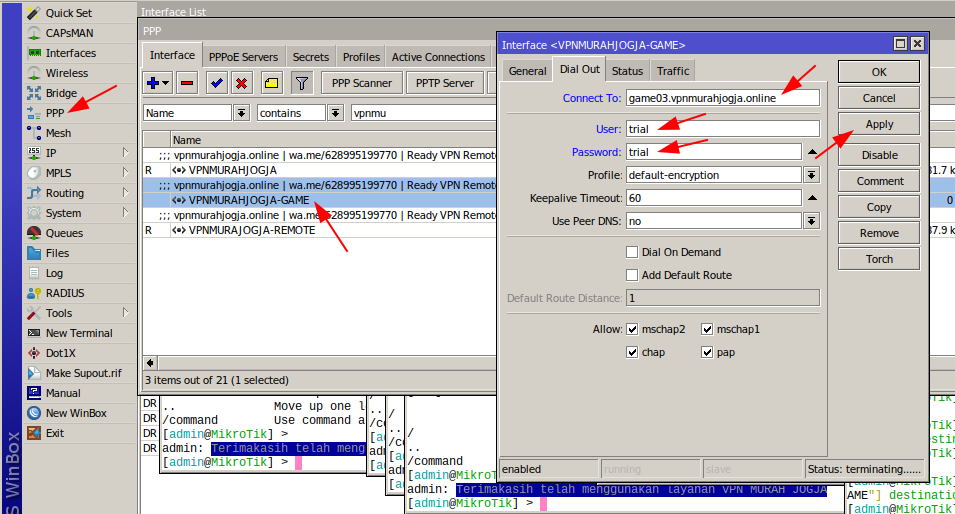Viewport: 955px width, 514px height.
Task: Switch to Status tab in dialog
Action: point(627,71)
